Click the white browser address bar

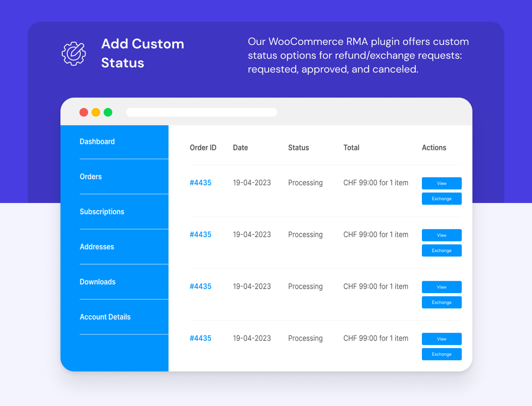[201, 112]
